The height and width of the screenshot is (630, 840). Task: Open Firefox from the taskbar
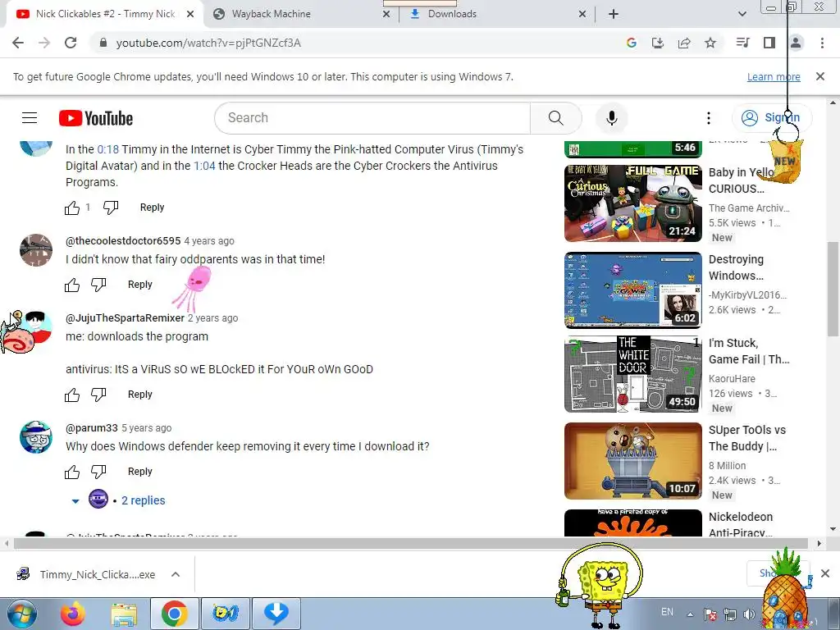click(x=73, y=614)
